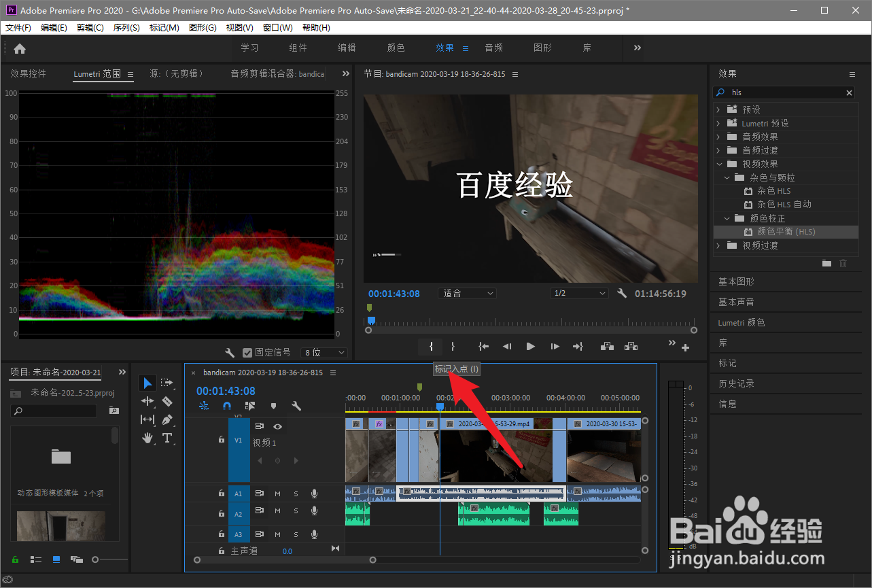Click Mark Out button in Program monitor

(x=453, y=346)
